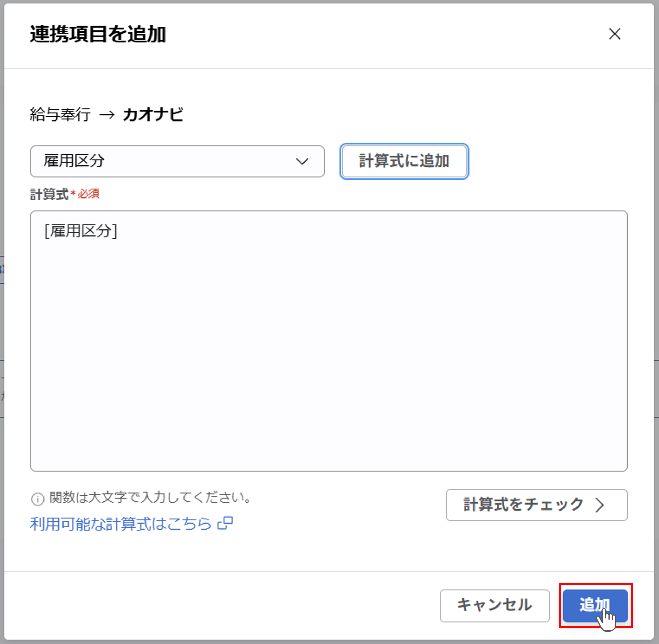Viewport: 659px width, 644px height.
Task: Click the 関数は大文字で入力してください hint text
Action: (150, 497)
